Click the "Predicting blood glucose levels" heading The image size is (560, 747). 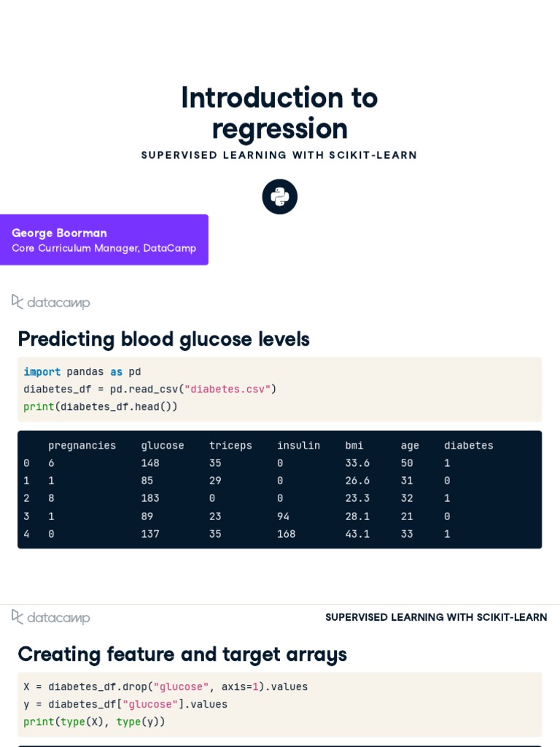coord(163,339)
